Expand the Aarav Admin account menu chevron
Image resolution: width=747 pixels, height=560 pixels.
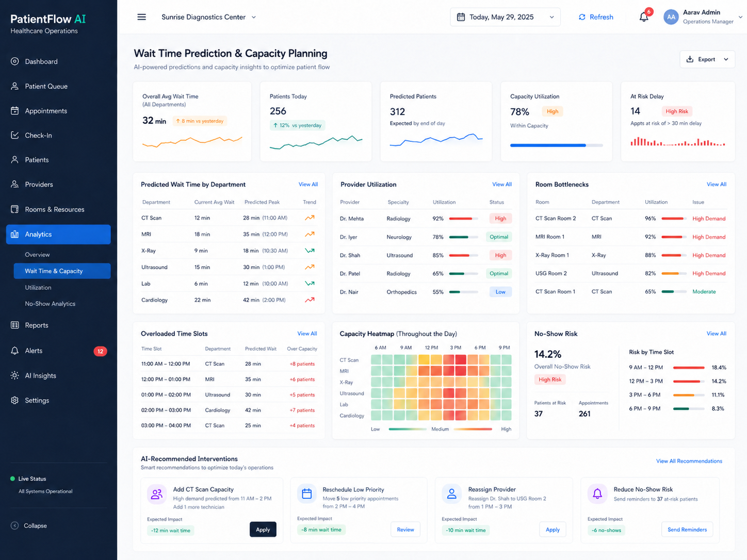(741, 17)
